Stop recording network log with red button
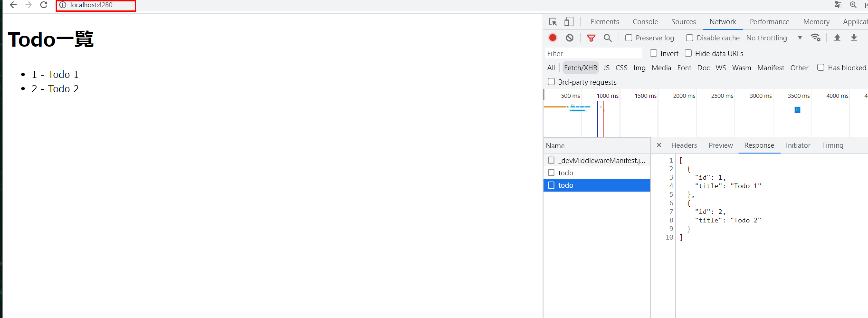This screenshot has height=318, width=868. point(553,38)
